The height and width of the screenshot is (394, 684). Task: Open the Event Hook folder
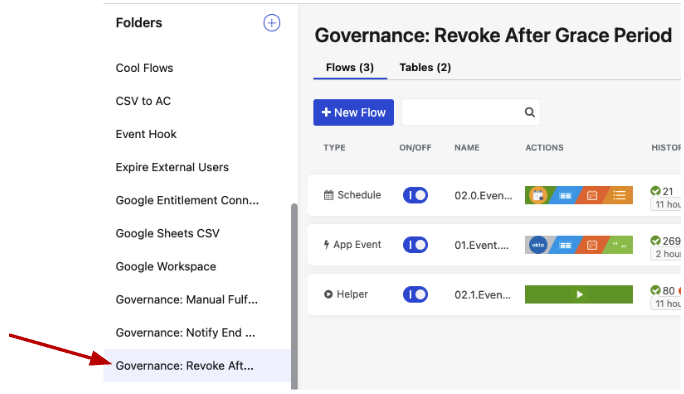[146, 134]
